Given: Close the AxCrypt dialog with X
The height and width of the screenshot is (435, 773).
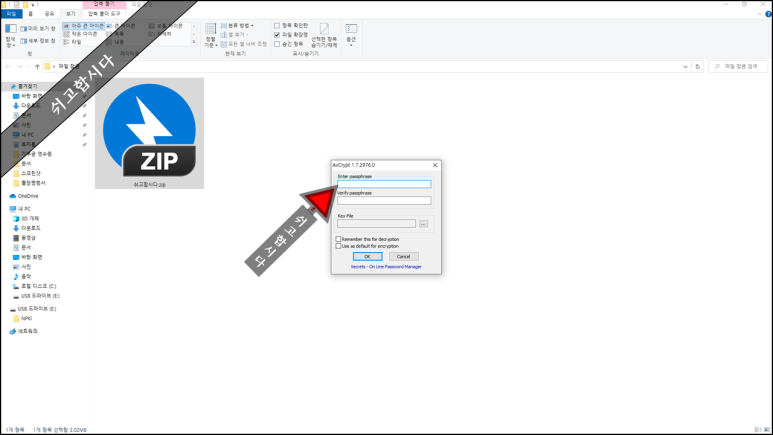Looking at the screenshot, I should 435,165.
